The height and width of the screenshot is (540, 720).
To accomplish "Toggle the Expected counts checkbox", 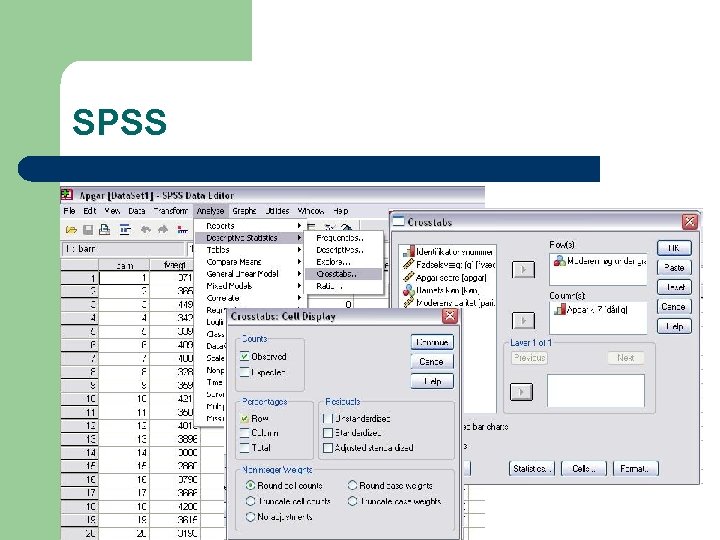I will 244,372.
